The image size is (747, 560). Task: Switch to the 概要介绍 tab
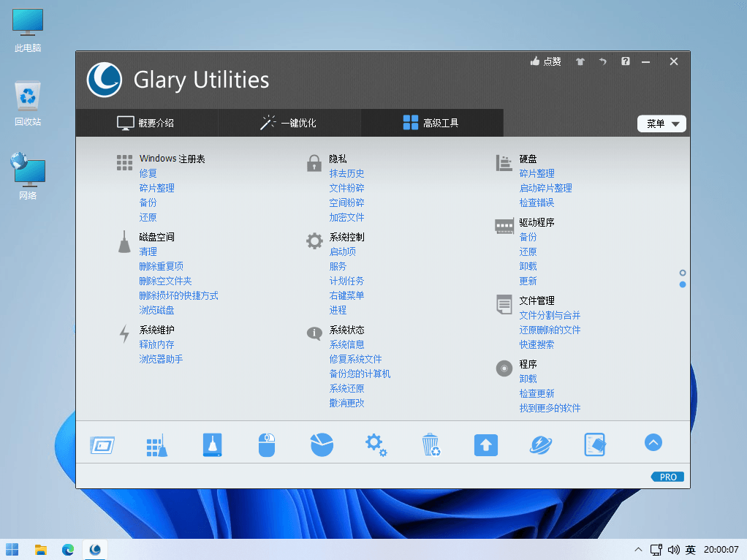(145, 123)
